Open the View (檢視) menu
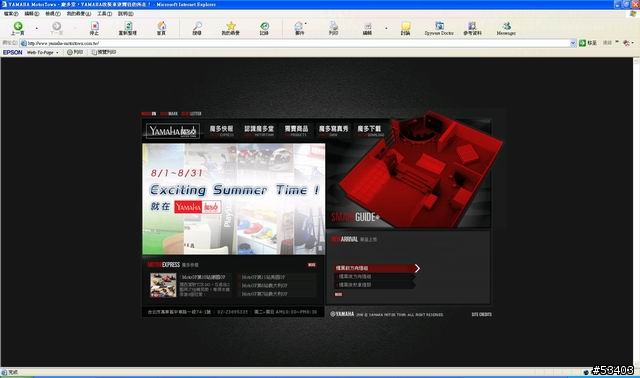 click(x=53, y=14)
